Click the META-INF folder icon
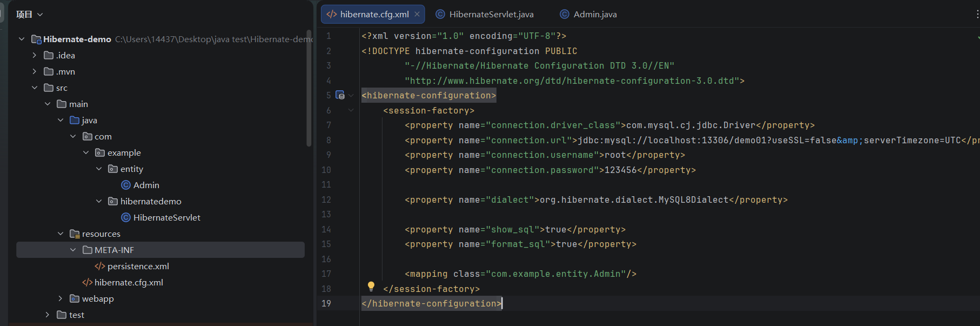Viewport: 980px width, 326px height. (x=88, y=250)
